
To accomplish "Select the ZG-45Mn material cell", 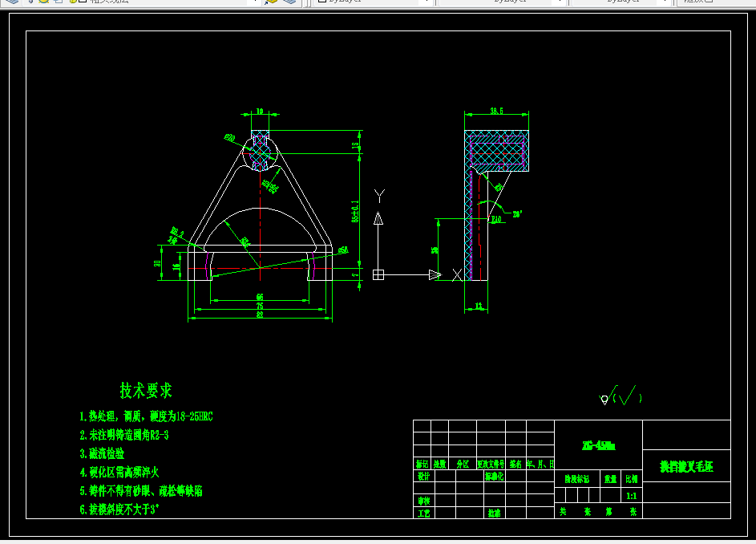I will click(x=598, y=445).
